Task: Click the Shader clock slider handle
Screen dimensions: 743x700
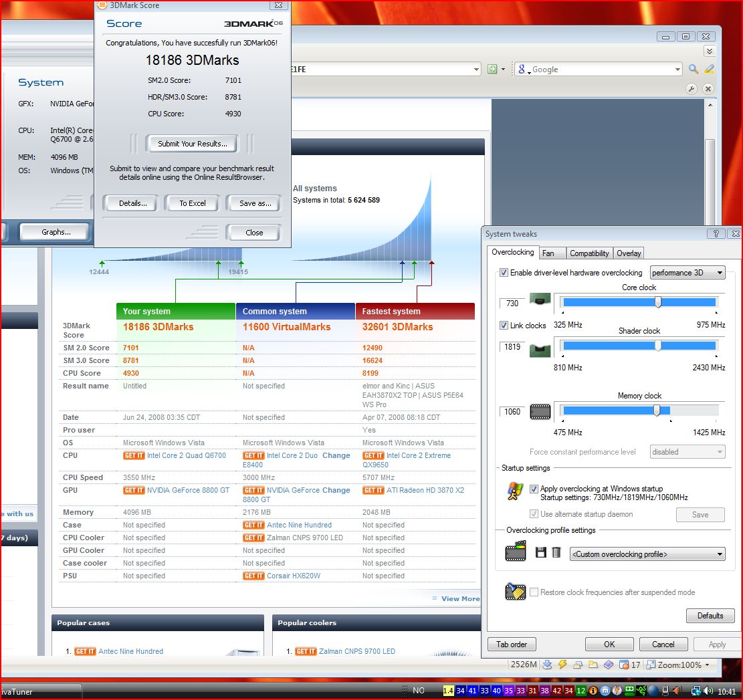Action: point(657,345)
